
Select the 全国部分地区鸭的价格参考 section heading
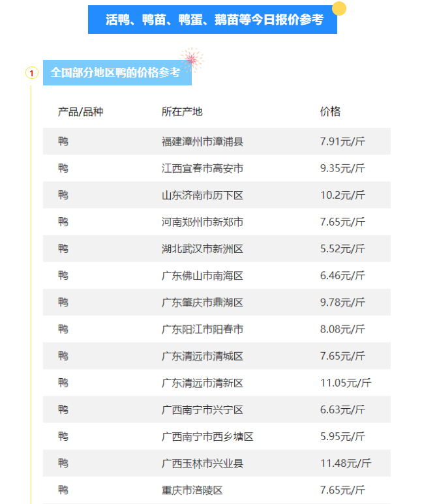pyautogui.click(x=116, y=72)
